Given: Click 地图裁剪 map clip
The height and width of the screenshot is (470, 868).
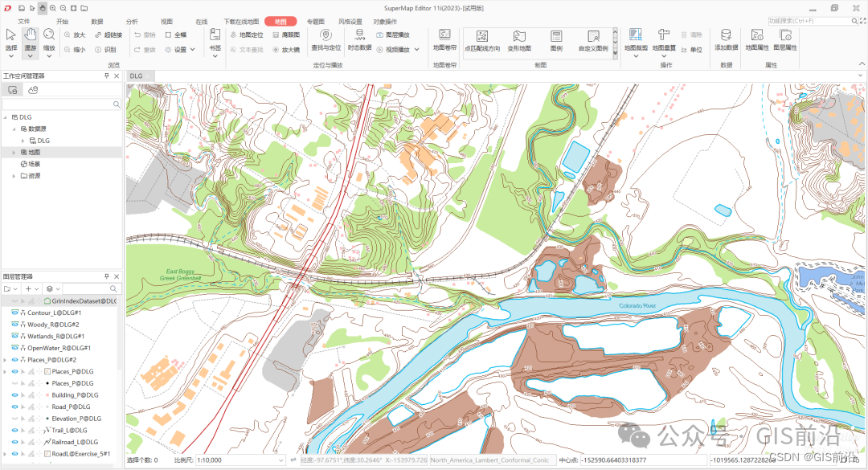Looking at the screenshot, I should tap(636, 42).
